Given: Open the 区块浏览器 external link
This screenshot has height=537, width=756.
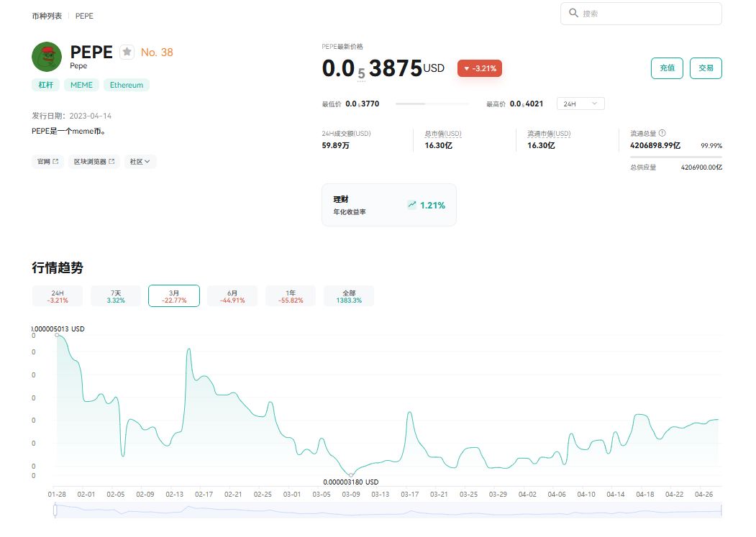Looking at the screenshot, I should pos(94,162).
